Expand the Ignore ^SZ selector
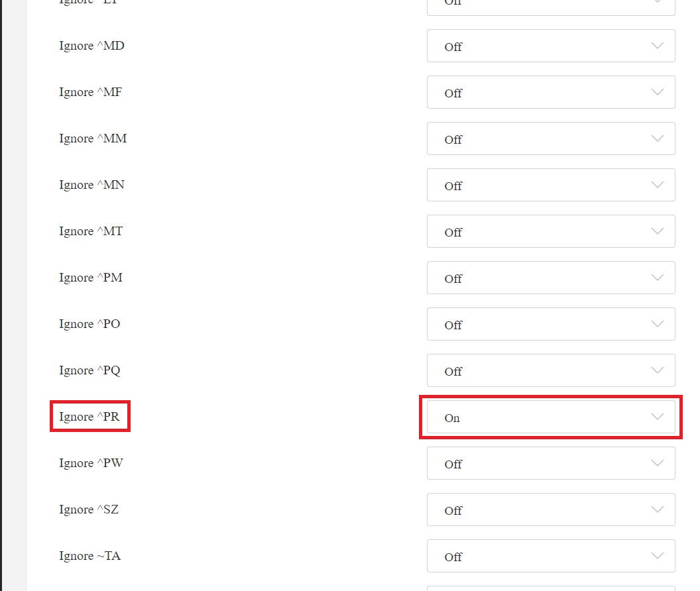 click(x=551, y=510)
